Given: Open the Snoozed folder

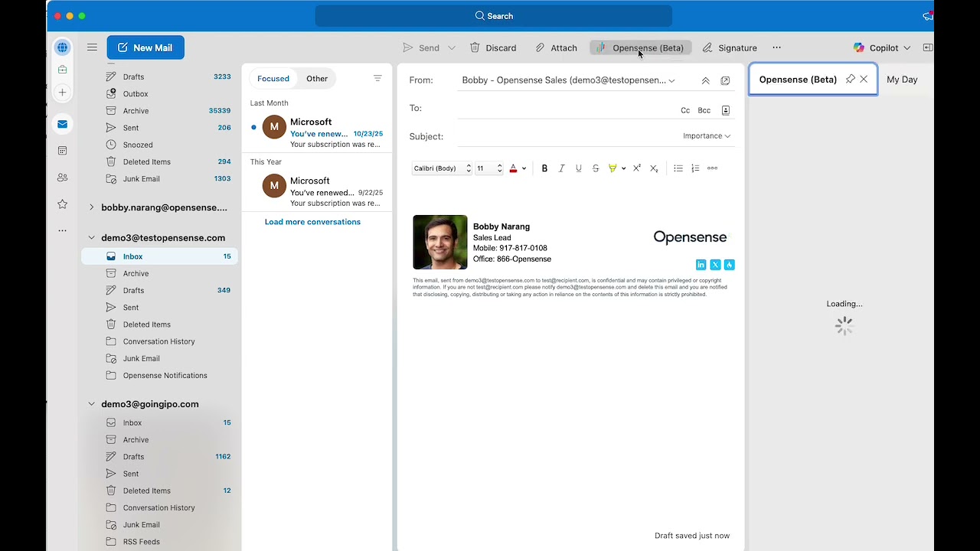Looking at the screenshot, I should [x=159, y=145].
